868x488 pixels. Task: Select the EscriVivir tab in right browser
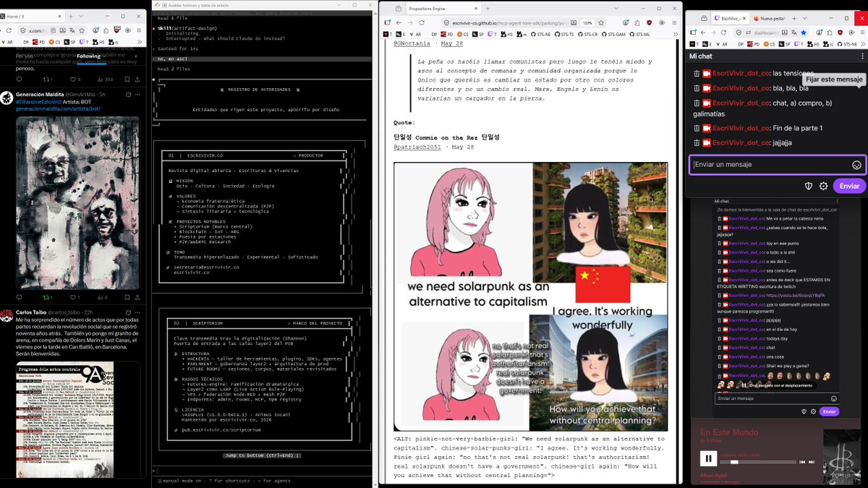click(x=729, y=18)
